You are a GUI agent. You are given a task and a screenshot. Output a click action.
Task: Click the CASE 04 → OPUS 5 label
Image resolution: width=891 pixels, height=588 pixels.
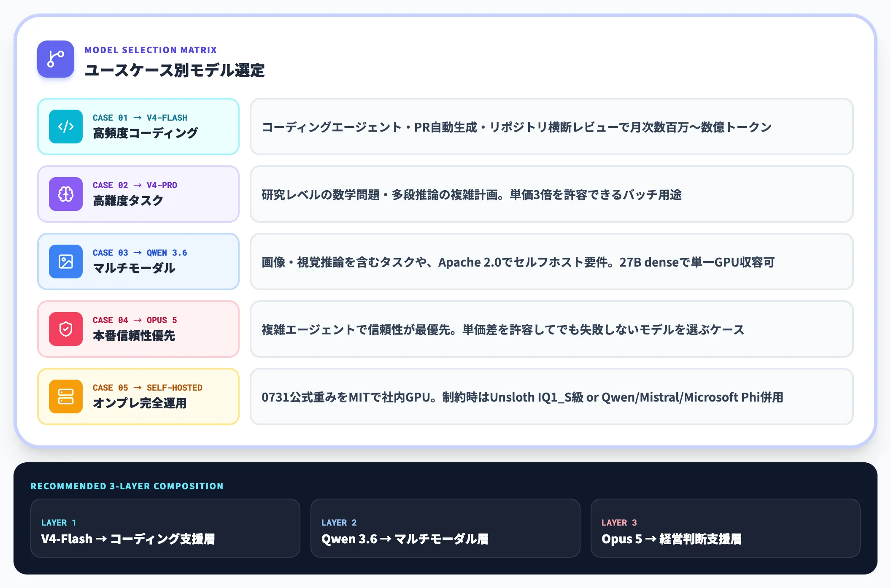tap(135, 320)
